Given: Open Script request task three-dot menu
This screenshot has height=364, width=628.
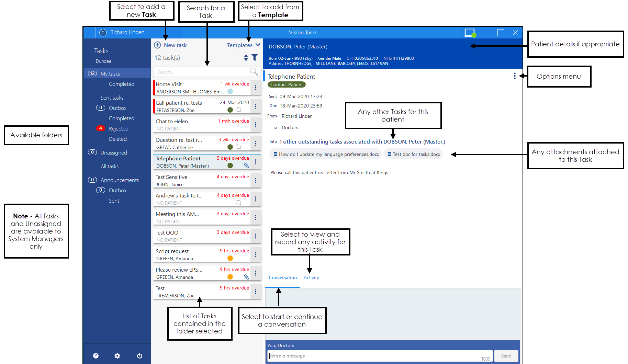Looking at the screenshot, I should (x=256, y=255).
